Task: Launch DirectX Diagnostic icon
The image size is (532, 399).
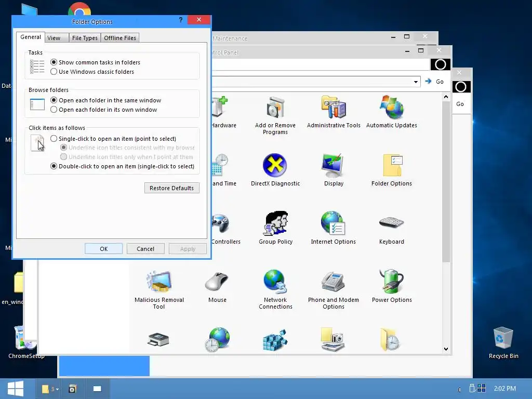Action: pyautogui.click(x=275, y=170)
